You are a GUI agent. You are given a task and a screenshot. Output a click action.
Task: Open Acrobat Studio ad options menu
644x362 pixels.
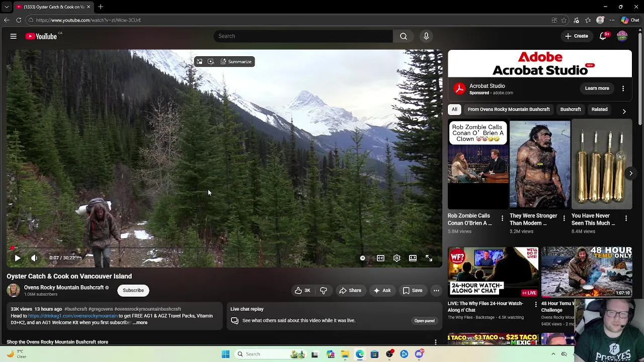click(x=623, y=88)
